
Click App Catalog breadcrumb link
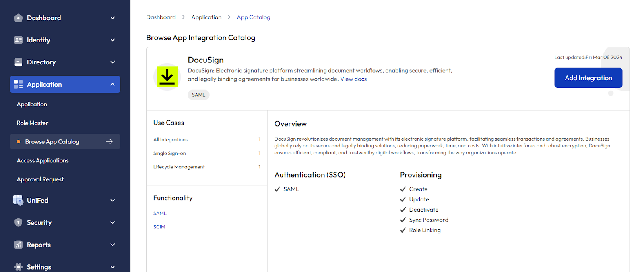(254, 17)
